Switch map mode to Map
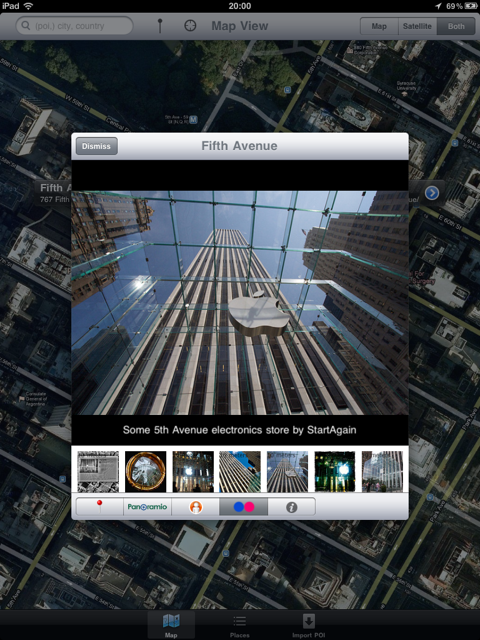480x640 pixels. tap(379, 26)
